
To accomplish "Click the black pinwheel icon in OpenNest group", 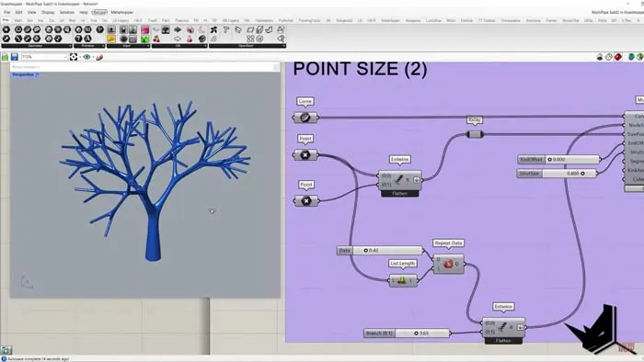I will click(x=213, y=30).
